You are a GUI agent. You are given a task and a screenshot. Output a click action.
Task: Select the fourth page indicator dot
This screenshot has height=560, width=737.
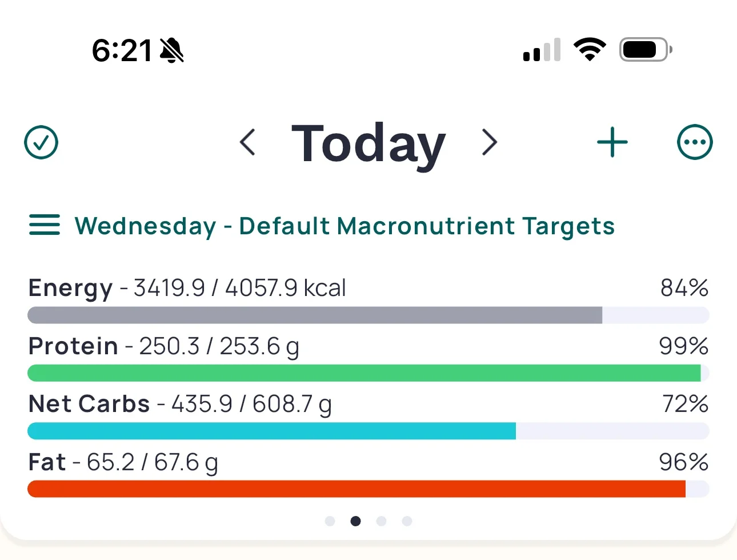(407, 521)
